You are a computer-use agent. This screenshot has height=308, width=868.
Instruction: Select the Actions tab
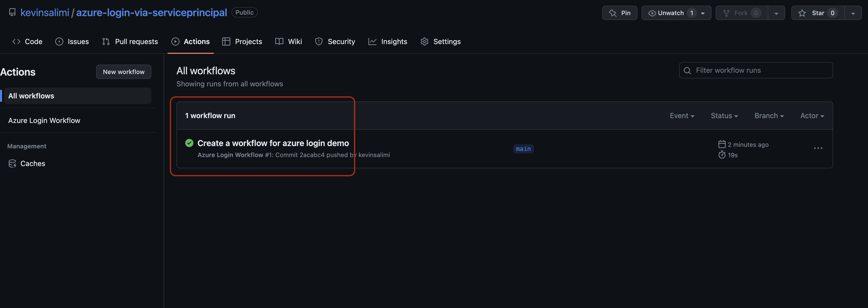190,42
